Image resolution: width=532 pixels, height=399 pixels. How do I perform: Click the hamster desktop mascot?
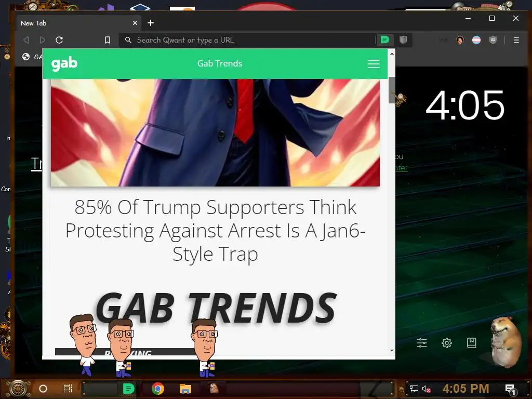[x=506, y=342]
